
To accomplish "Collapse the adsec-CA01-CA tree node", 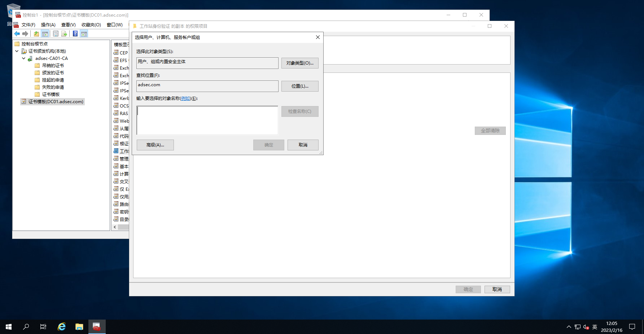I will click(23, 58).
